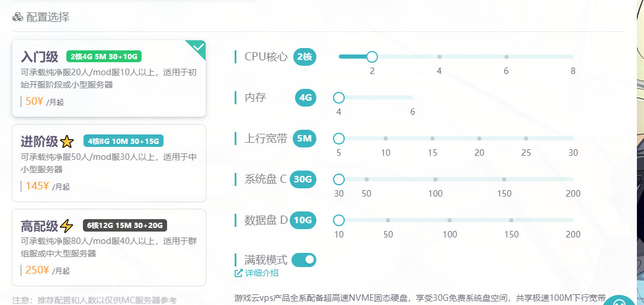This screenshot has width=644, height=305.
Task: Click the 30G system disk badge
Action: pyautogui.click(x=303, y=179)
